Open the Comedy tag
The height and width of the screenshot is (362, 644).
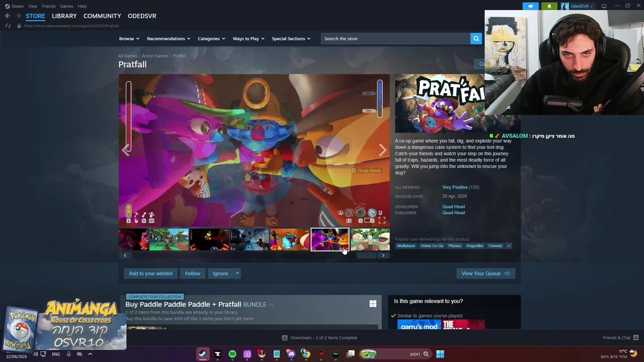[x=495, y=246]
